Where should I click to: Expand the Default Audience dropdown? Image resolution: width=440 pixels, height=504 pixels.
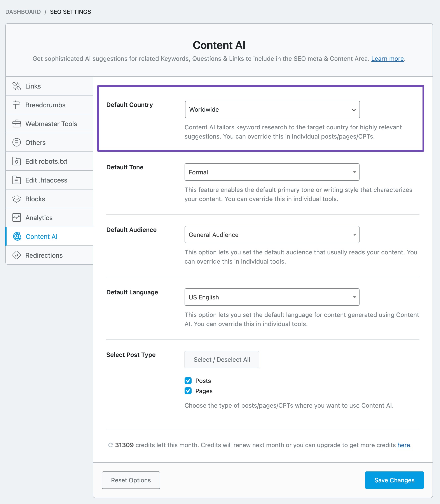coord(272,235)
